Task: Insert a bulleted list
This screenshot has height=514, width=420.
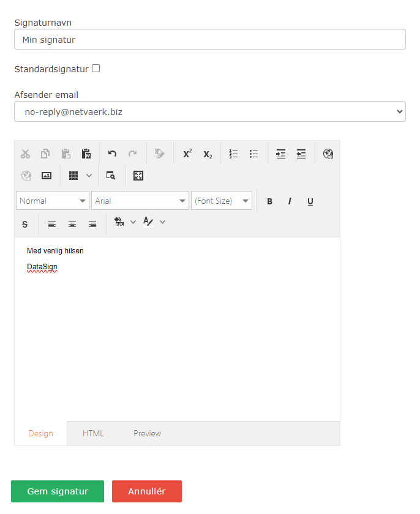Action: point(253,154)
